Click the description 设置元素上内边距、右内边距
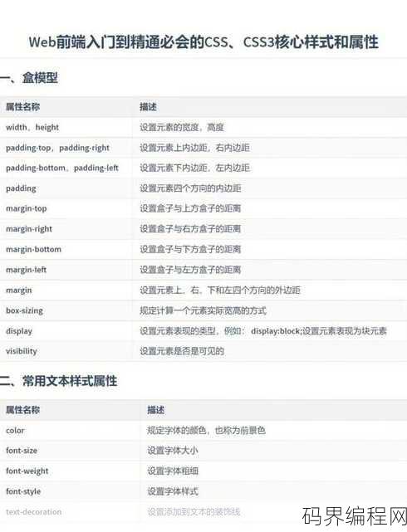The width and height of the screenshot is (407, 532). point(194,148)
